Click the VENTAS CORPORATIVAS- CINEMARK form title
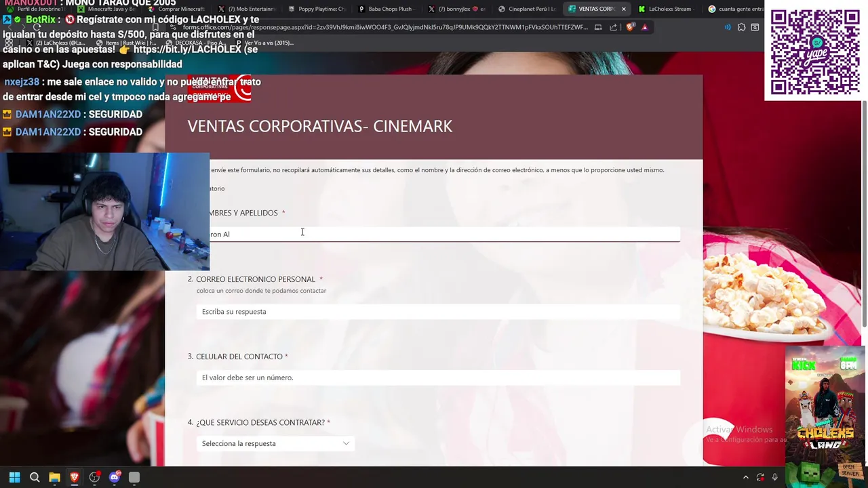Image resolution: width=868 pixels, height=488 pixels. pyautogui.click(x=320, y=126)
